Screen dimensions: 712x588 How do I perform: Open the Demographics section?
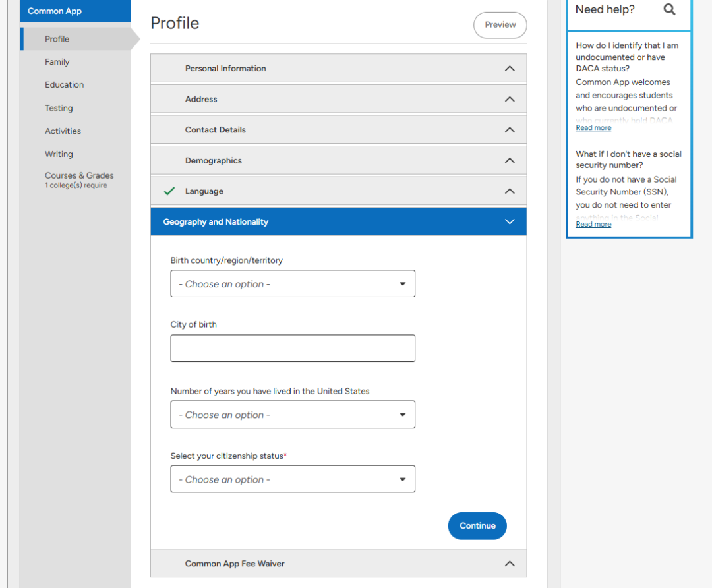pos(338,160)
